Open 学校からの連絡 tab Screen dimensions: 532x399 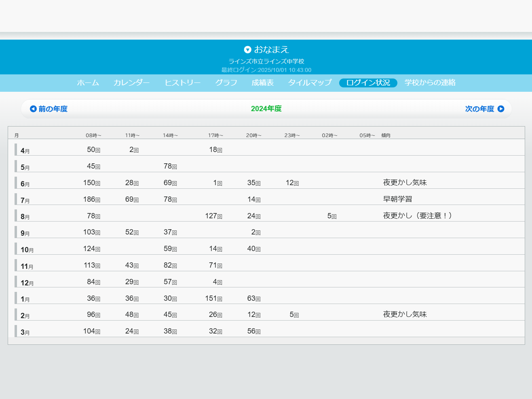tap(430, 83)
